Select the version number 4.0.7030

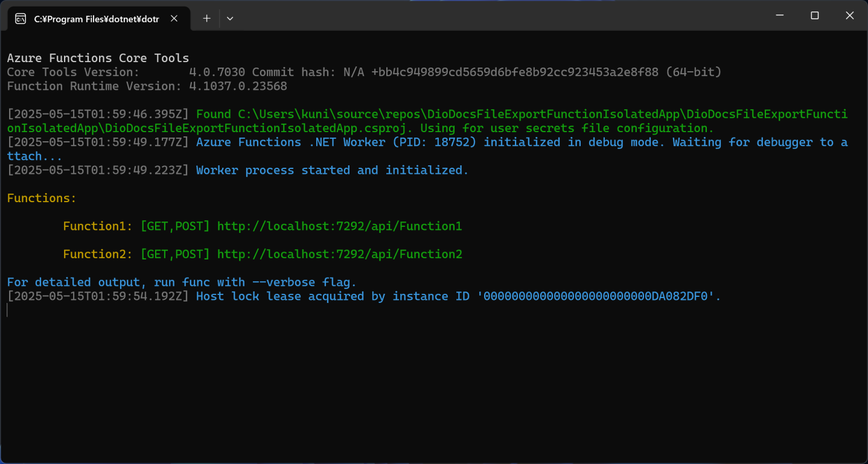[x=217, y=72]
